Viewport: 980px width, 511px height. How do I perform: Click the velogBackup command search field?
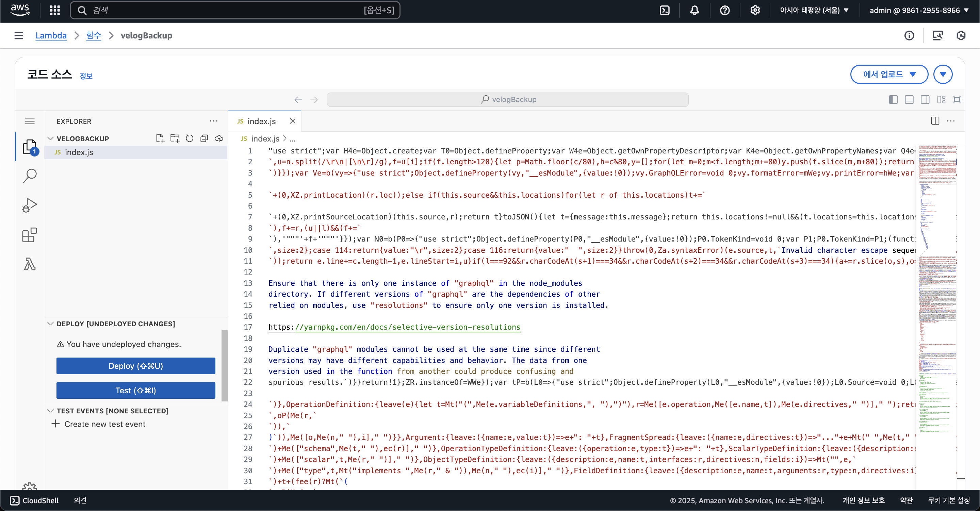point(507,100)
